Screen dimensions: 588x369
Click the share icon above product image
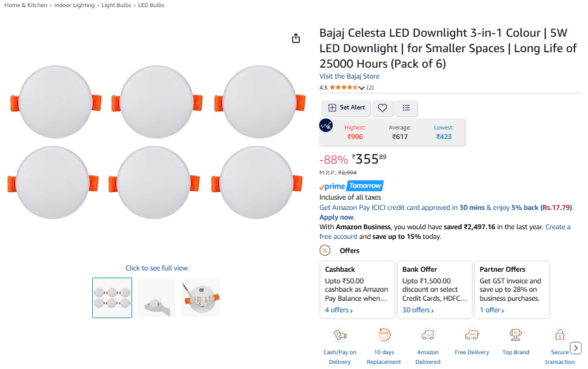pos(296,39)
